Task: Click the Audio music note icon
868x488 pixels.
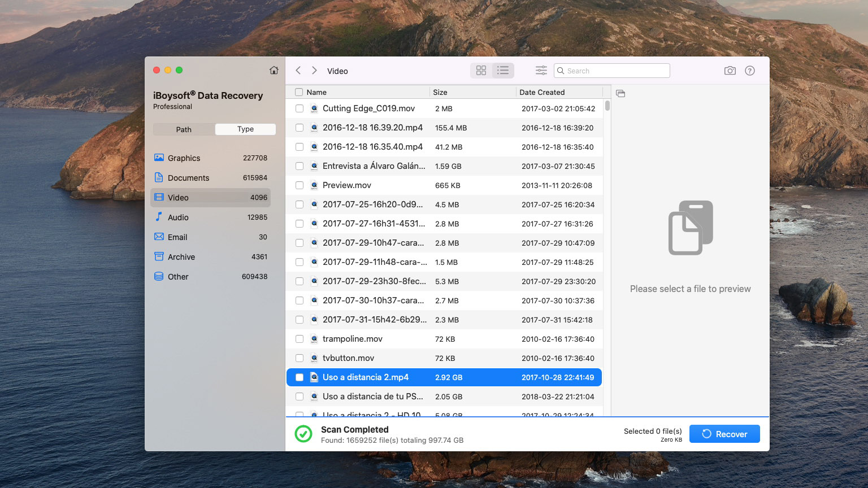Action: pyautogui.click(x=159, y=217)
